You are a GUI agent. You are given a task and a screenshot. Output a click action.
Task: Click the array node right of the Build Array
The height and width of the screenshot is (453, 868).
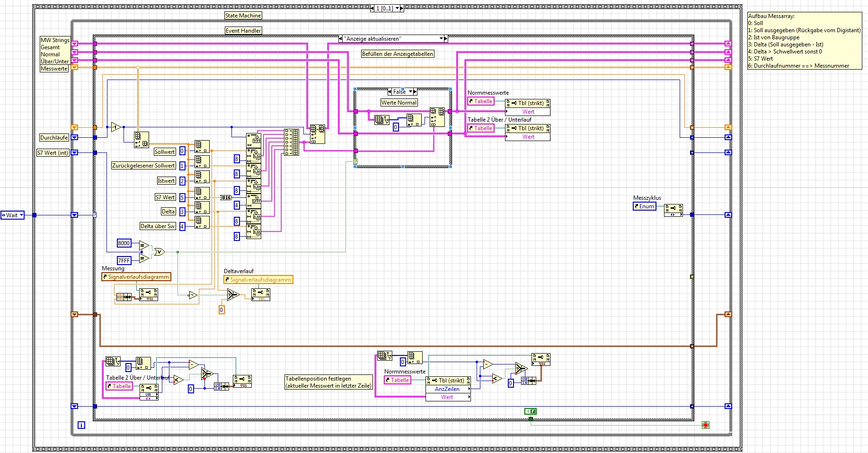pyautogui.click(x=318, y=134)
